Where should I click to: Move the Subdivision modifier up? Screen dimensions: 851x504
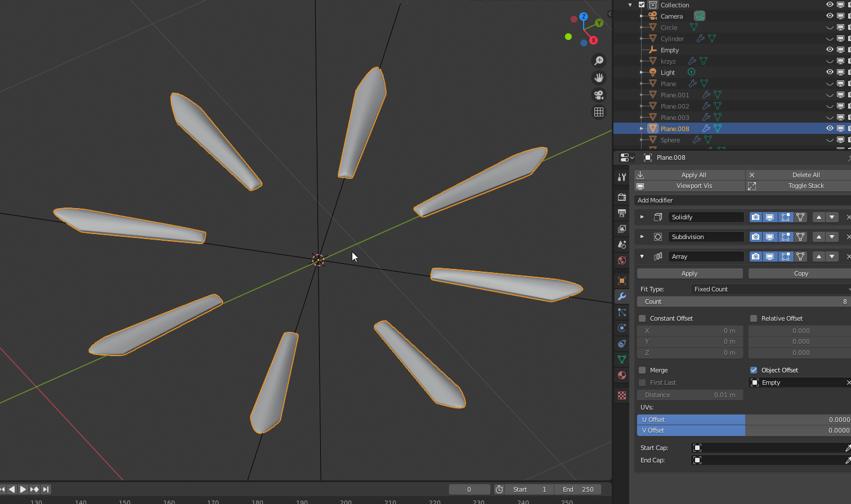tap(819, 237)
